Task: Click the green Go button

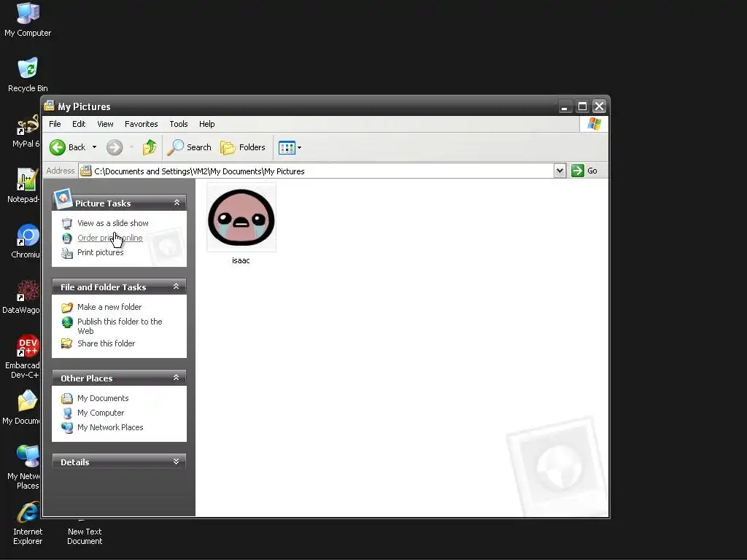Action: point(584,171)
